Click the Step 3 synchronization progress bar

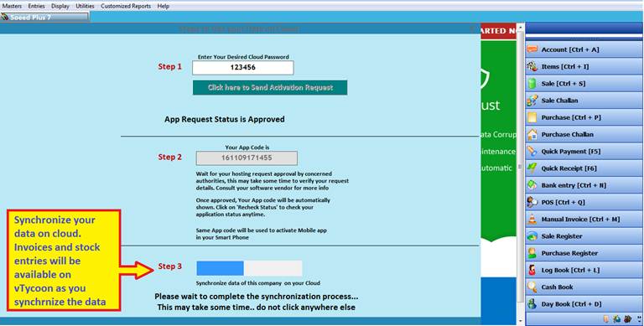point(249,268)
